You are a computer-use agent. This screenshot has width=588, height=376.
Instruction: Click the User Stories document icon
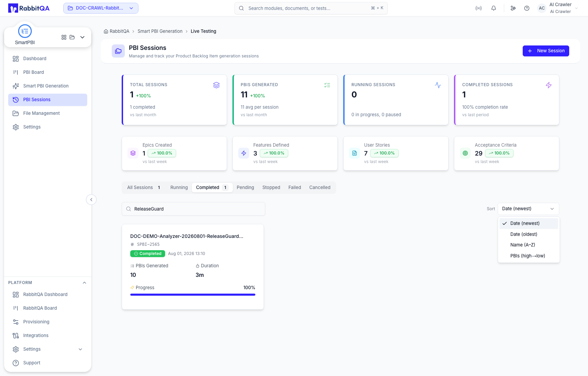pos(355,153)
